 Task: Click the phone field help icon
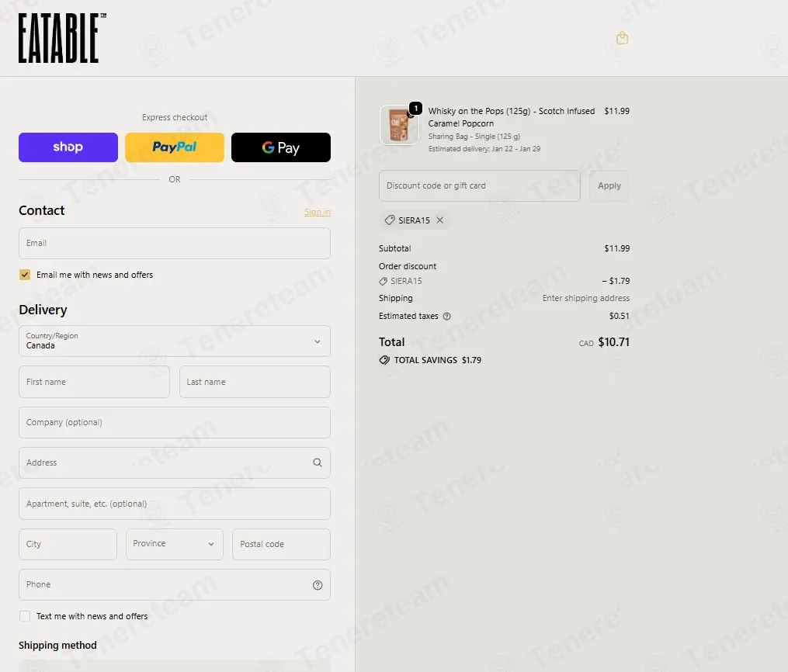(318, 585)
